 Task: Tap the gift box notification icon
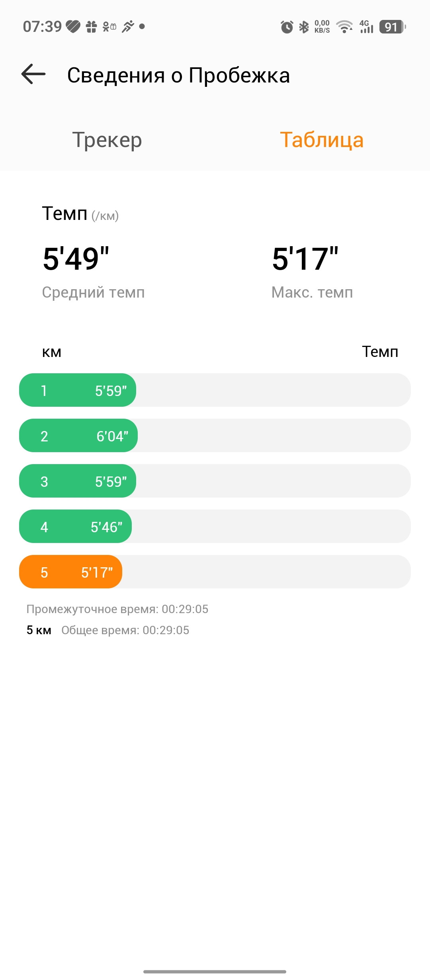coord(92,26)
